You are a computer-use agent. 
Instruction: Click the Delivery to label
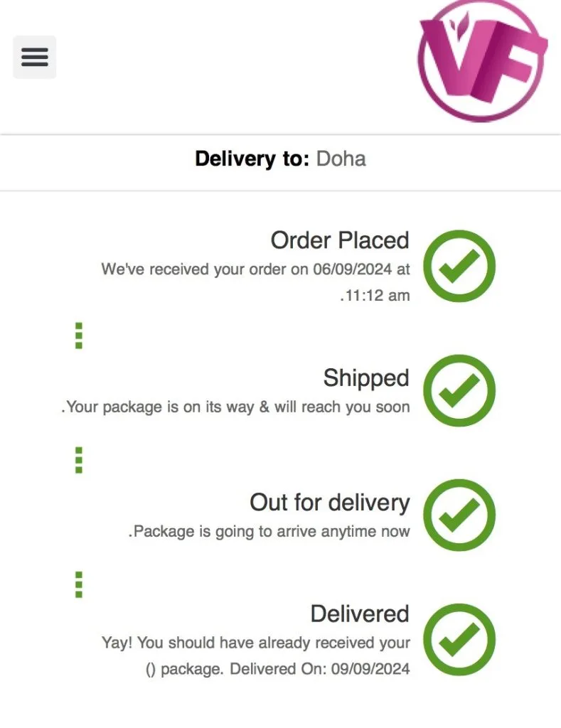pyautogui.click(x=252, y=158)
